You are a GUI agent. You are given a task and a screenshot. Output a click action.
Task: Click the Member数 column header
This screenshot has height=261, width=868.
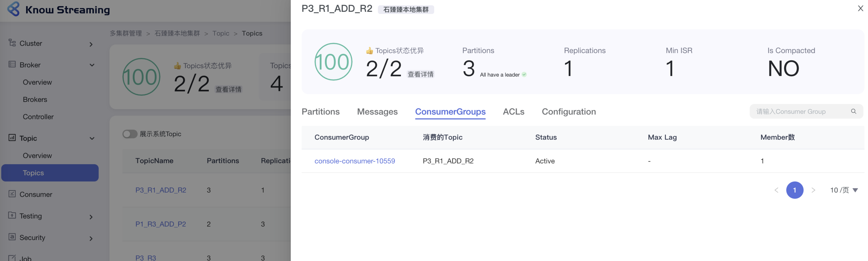tap(777, 137)
